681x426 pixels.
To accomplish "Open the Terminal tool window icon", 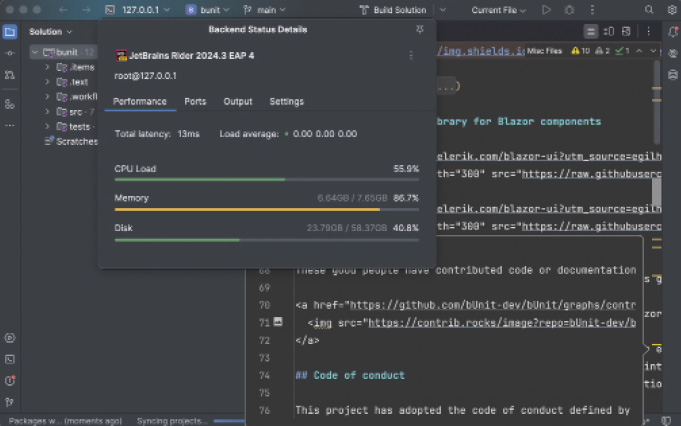I will pyautogui.click(x=10, y=360).
